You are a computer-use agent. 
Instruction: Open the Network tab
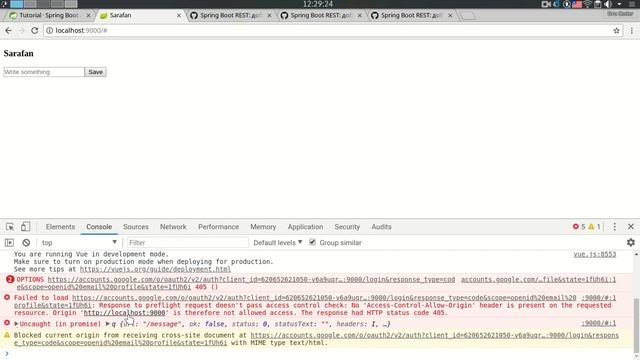(x=173, y=227)
